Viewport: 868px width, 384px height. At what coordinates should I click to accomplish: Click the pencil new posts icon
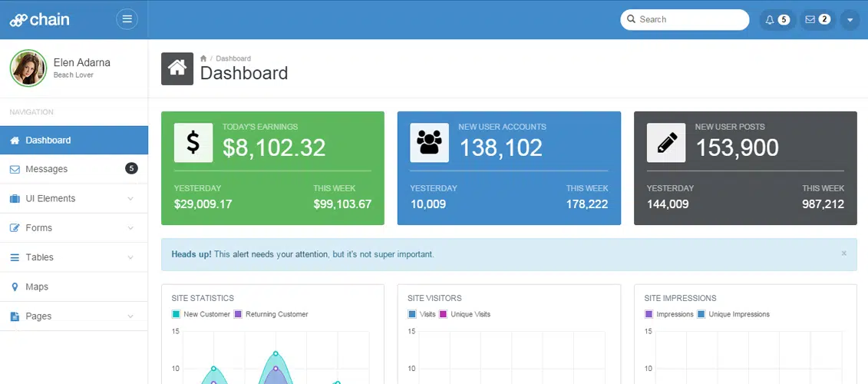(x=665, y=143)
